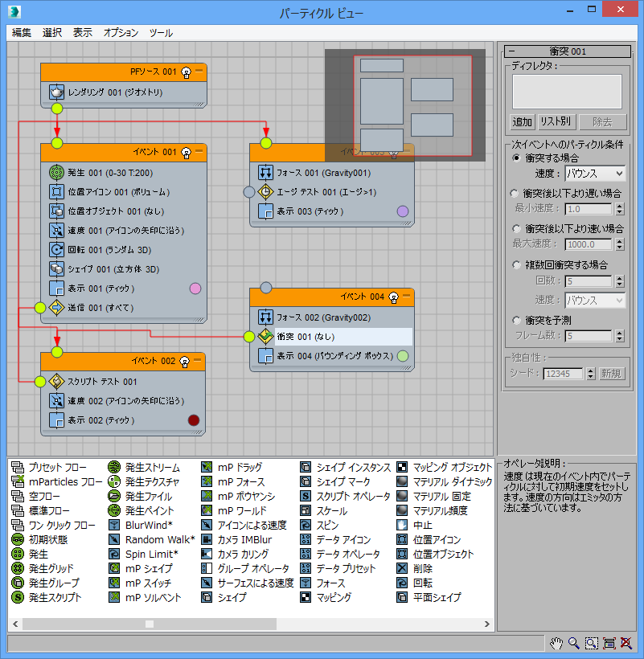This screenshot has height=659, width=644.
Task: Toggle PFソース 001 lightbulb on/off
Action: [x=186, y=72]
